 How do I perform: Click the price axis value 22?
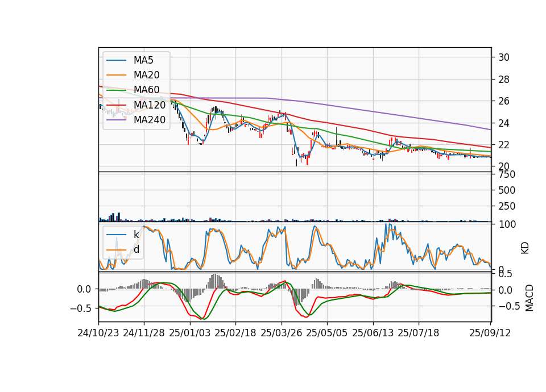point(504,145)
